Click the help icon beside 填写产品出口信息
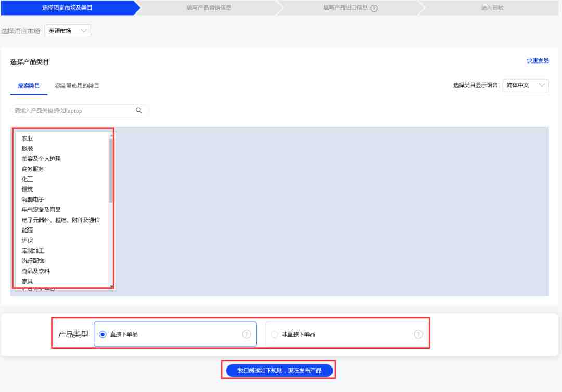The height and width of the screenshot is (392, 562). tap(374, 8)
